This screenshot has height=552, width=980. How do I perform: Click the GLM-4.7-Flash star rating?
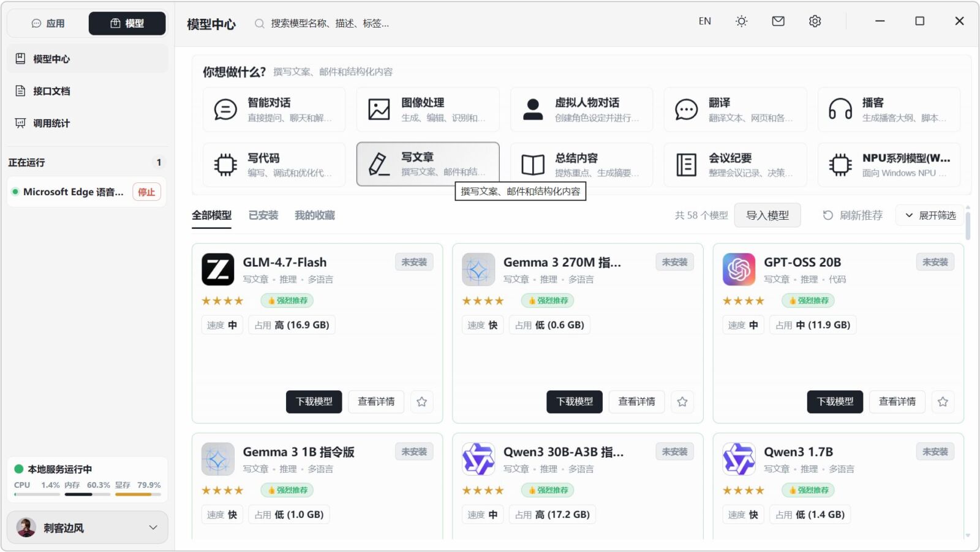tap(222, 300)
